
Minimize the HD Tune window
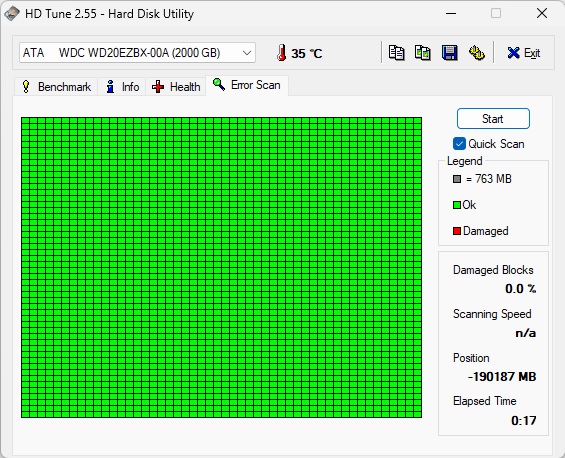[451, 14]
